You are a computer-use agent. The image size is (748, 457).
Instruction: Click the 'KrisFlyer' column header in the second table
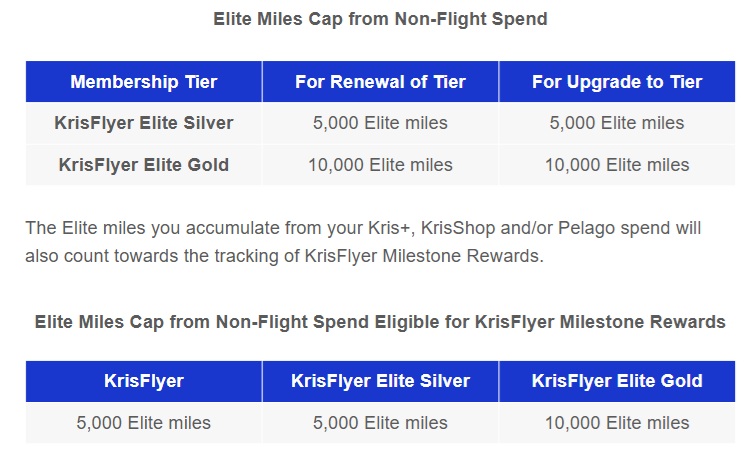[143, 381]
